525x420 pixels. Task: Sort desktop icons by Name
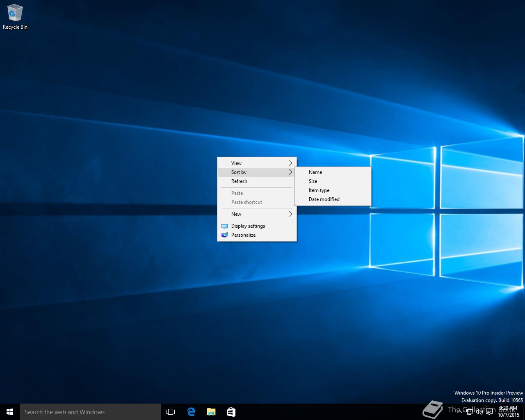coord(333,172)
